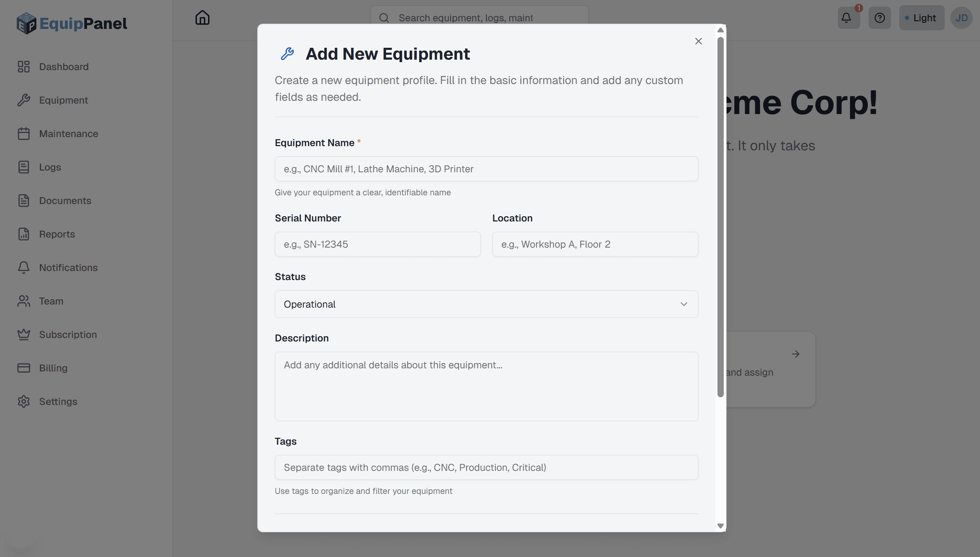Viewport: 980px width, 557px height.
Task: Expand the Status dropdown showing Operational
Action: point(486,304)
